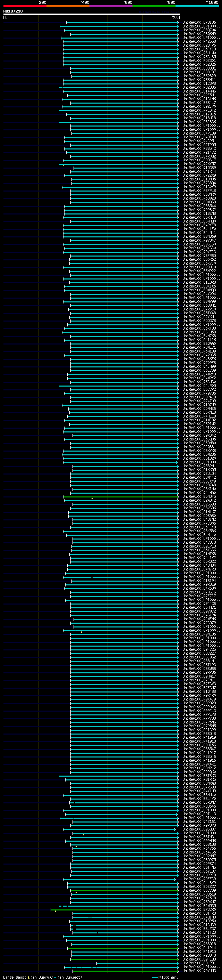This screenshot has height=980, width=222.
Task: Select hit label UniRef100_Q5BRN1
Action: click(199, 466)
